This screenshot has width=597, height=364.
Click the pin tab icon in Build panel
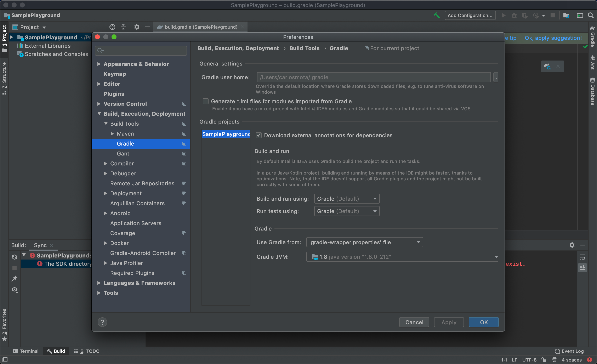pos(15,278)
